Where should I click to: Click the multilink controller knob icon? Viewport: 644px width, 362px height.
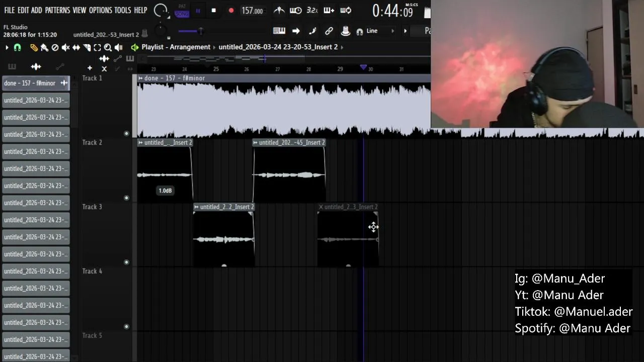point(346,31)
